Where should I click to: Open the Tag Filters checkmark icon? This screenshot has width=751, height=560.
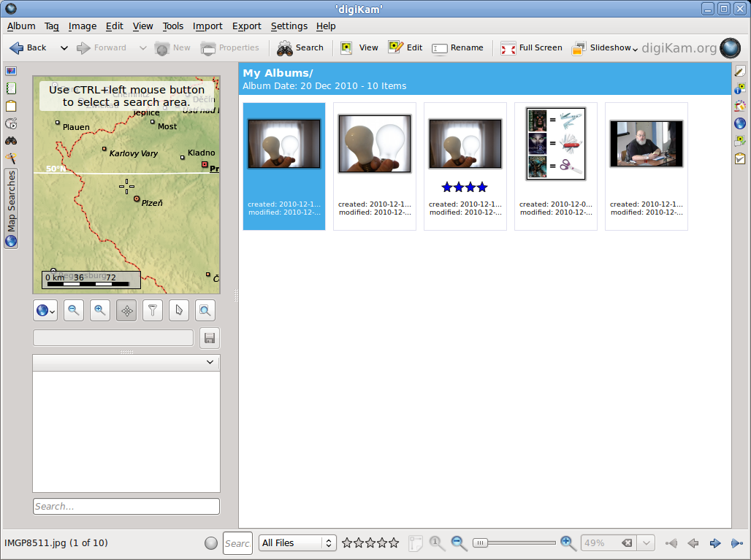(740, 158)
